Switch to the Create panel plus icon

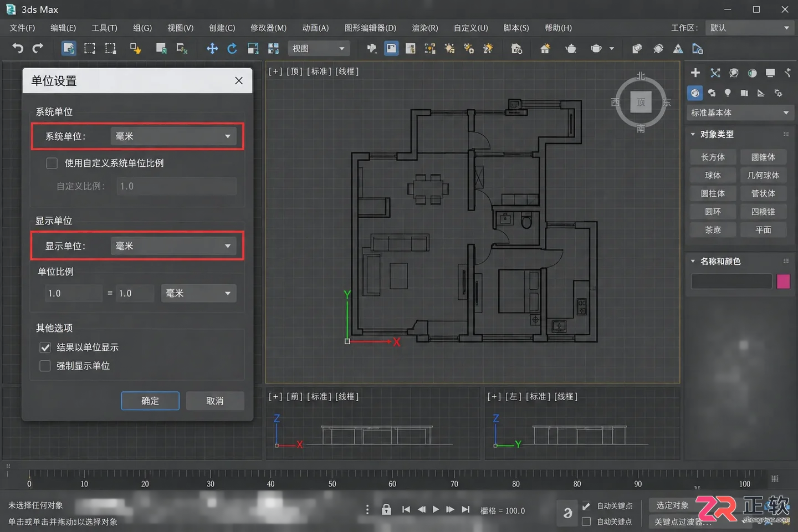click(x=695, y=73)
